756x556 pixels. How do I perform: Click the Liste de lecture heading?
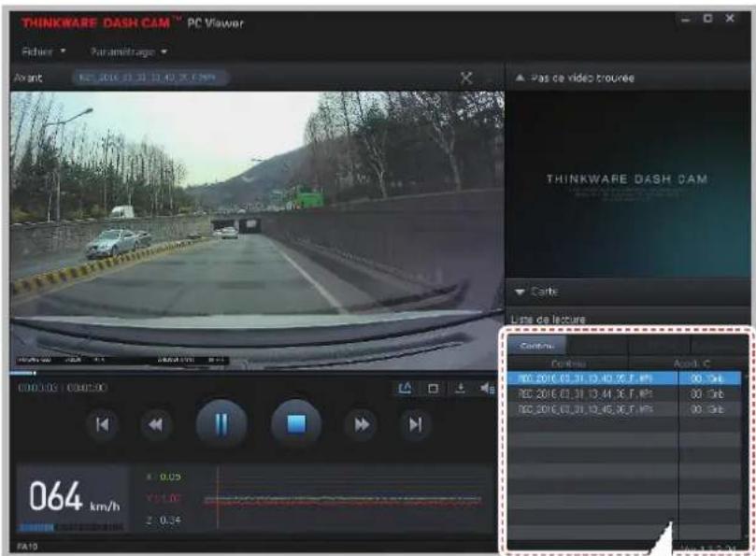click(549, 320)
